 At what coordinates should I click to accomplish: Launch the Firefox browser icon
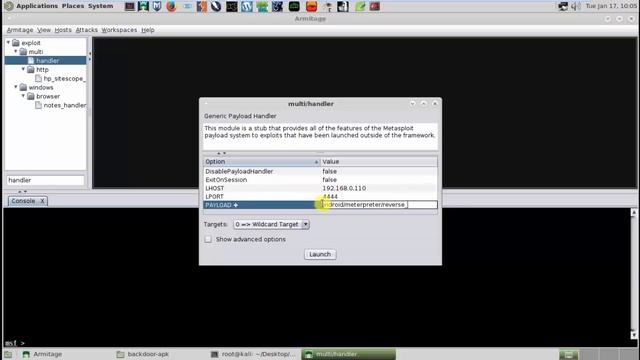[171, 6]
